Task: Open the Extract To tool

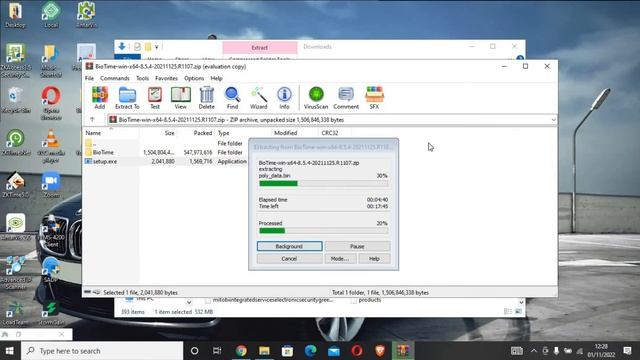Action: click(x=127, y=98)
